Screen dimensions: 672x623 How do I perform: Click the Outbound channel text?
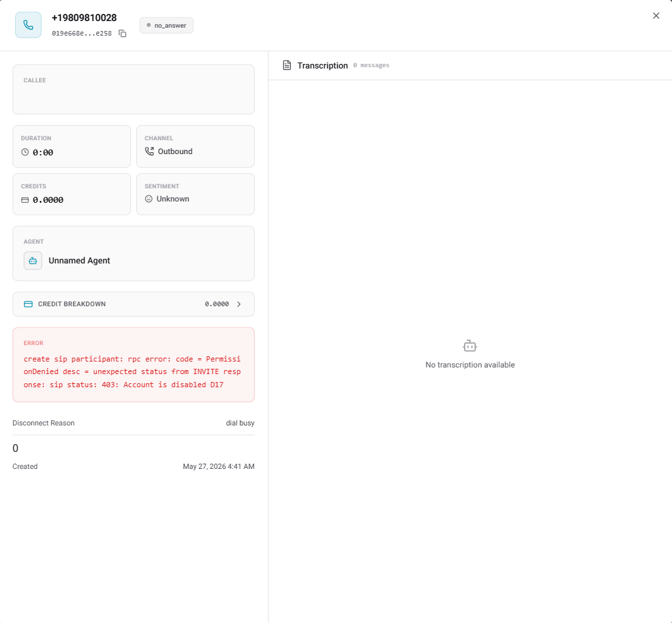coord(175,151)
